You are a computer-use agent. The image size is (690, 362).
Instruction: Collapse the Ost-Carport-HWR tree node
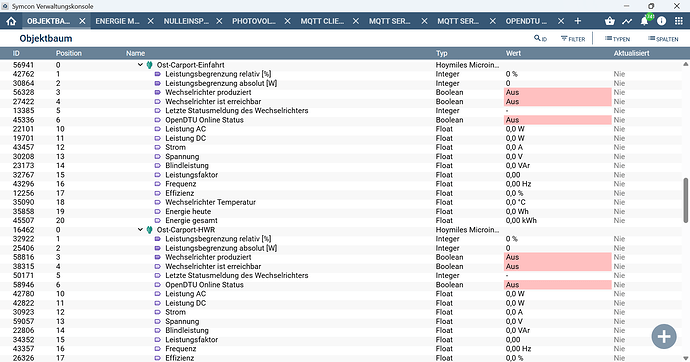click(x=140, y=230)
